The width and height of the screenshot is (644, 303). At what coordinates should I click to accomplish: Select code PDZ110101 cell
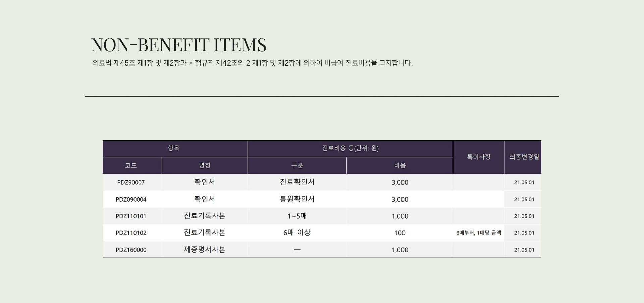click(131, 216)
